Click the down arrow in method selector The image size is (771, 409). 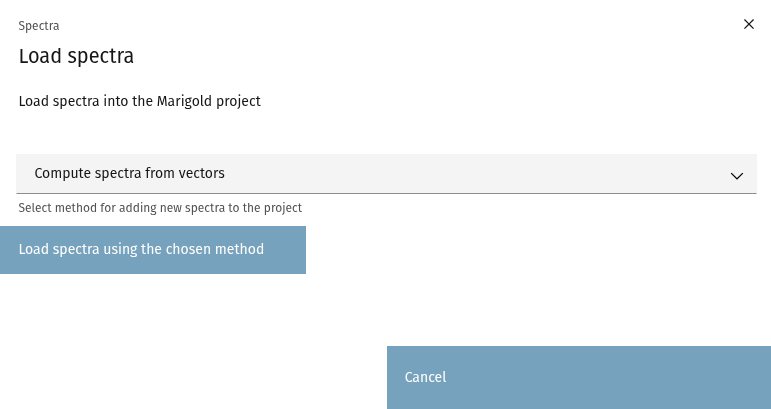[737, 175]
